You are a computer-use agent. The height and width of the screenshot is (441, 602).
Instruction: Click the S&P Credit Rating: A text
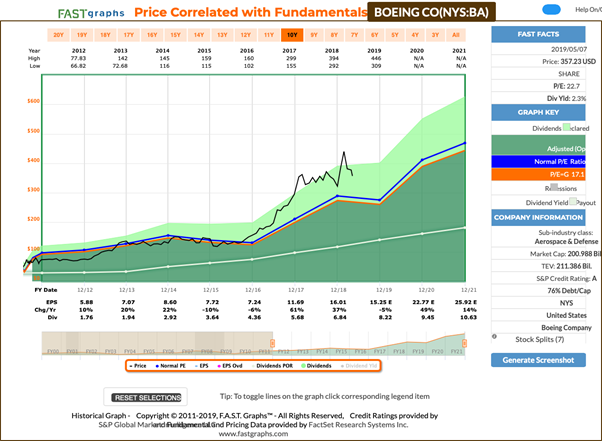click(x=566, y=278)
